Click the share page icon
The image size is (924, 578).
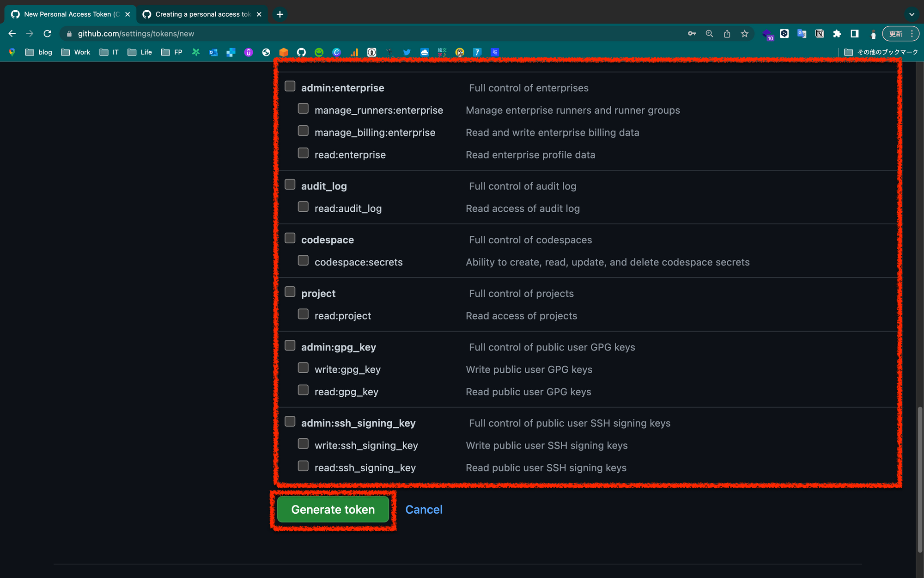(x=727, y=34)
